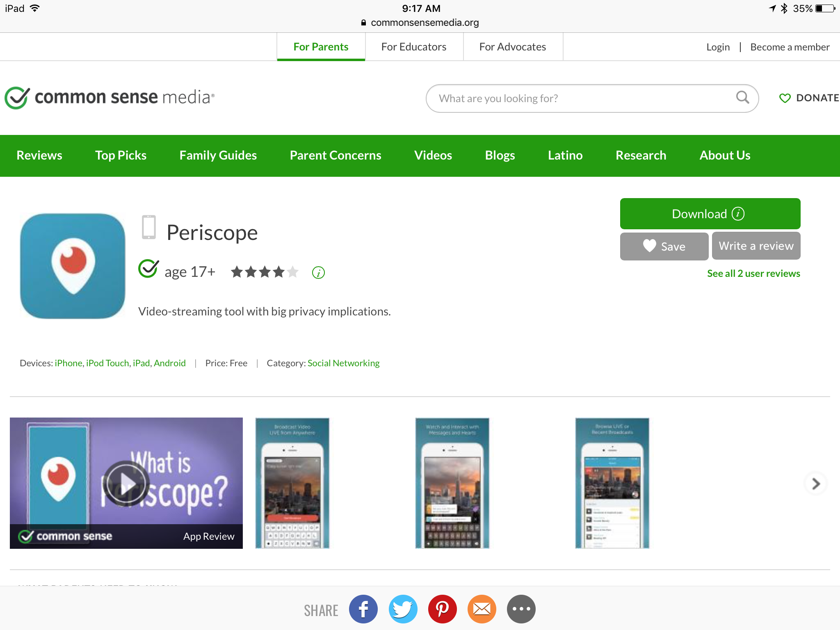
Task: Open the Reviews menu in green bar
Action: pyautogui.click(x=39, y=155)
